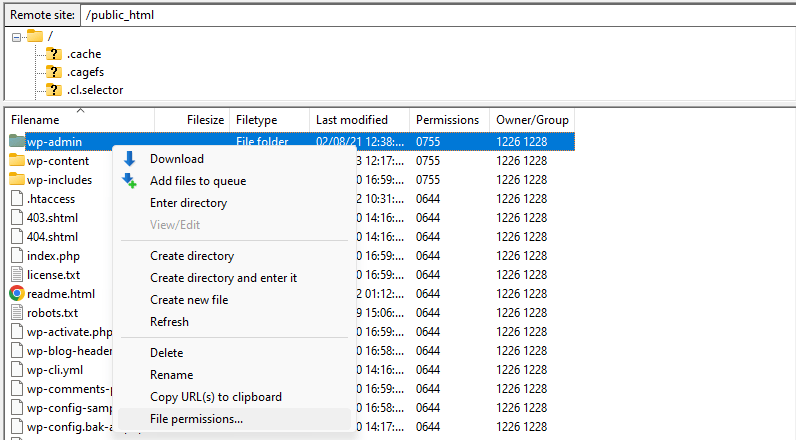
Task: Select Refresh from the context menu
Action: pyautogui.click(x=169, y=322)
